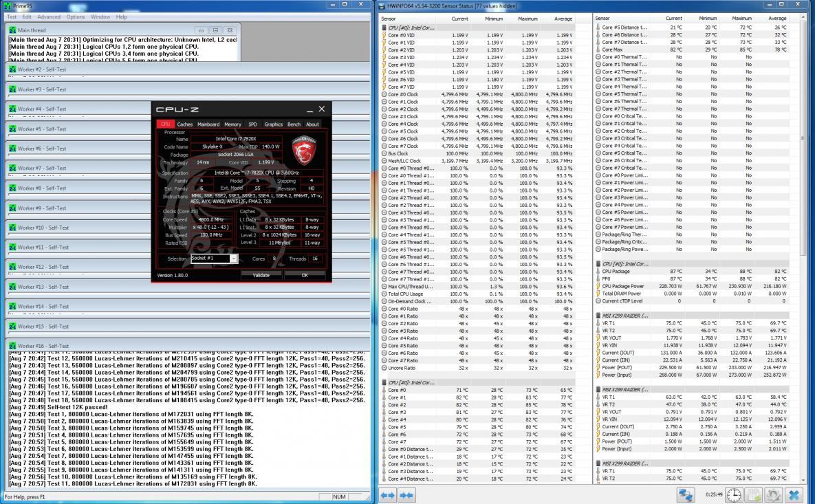Open the Test menu in Prime95

click(x=12, y=17)
